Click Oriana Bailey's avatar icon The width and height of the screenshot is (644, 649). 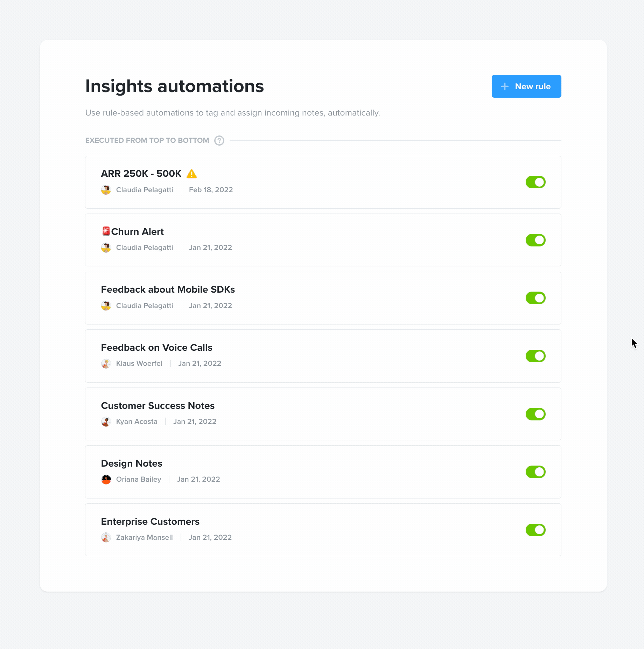pos(106,479)
